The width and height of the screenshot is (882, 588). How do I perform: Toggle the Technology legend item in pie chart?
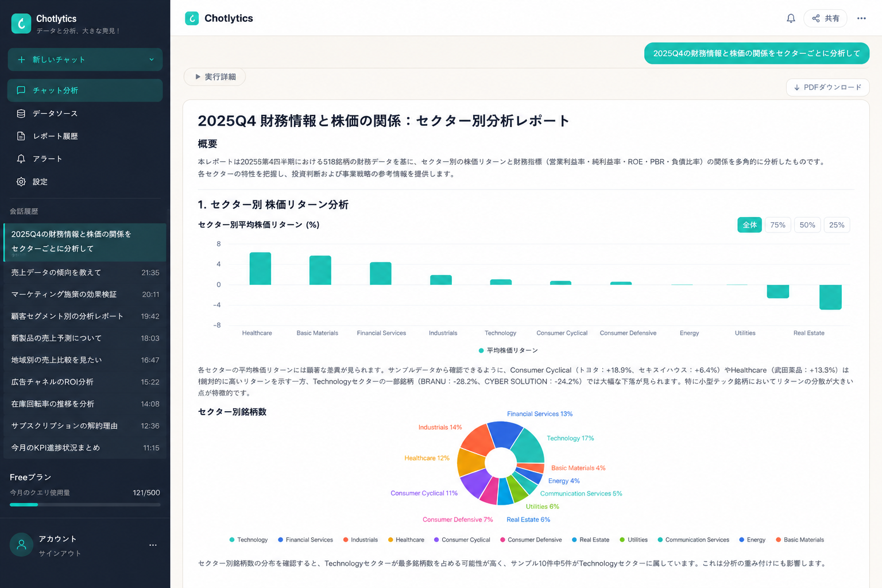point(248,540)
